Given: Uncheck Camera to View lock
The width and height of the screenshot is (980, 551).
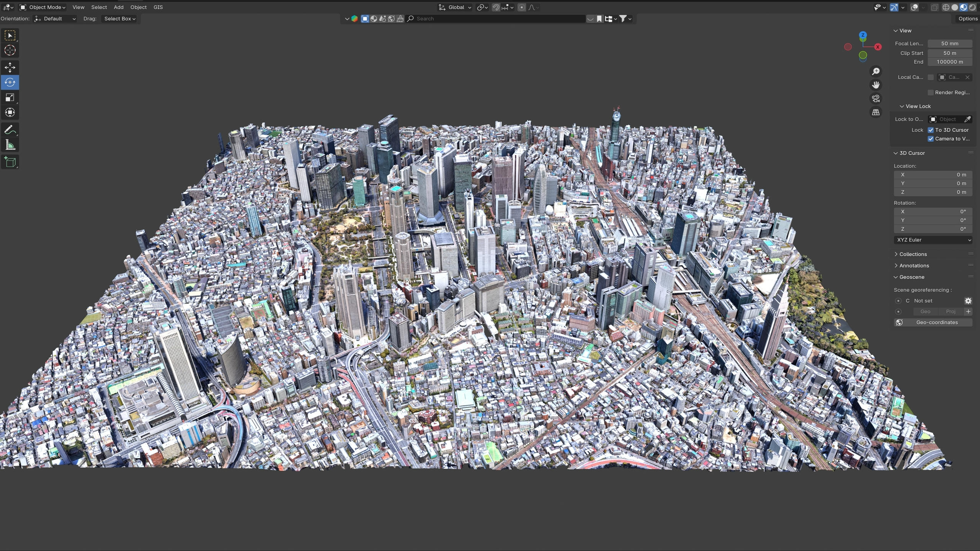Looking at the screenshot, I should tap(931, 139).
